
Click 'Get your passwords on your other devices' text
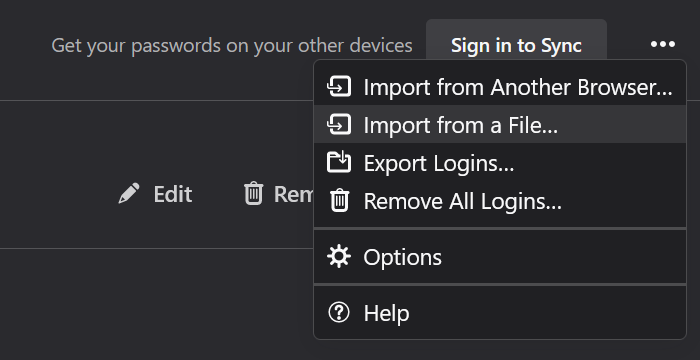pyautogui.click(x=232, y=45)
